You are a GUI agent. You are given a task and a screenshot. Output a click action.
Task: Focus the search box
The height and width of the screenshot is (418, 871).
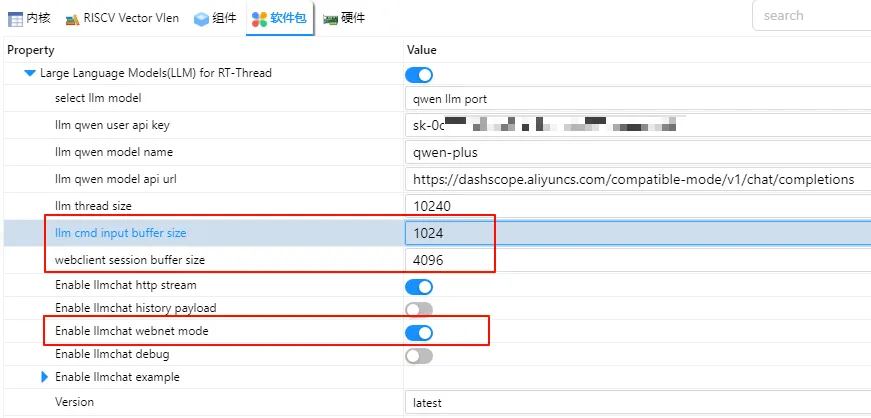(812, 16)
